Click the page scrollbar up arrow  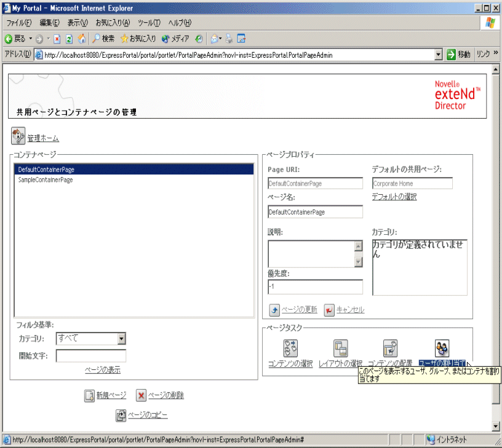[496, 69]
